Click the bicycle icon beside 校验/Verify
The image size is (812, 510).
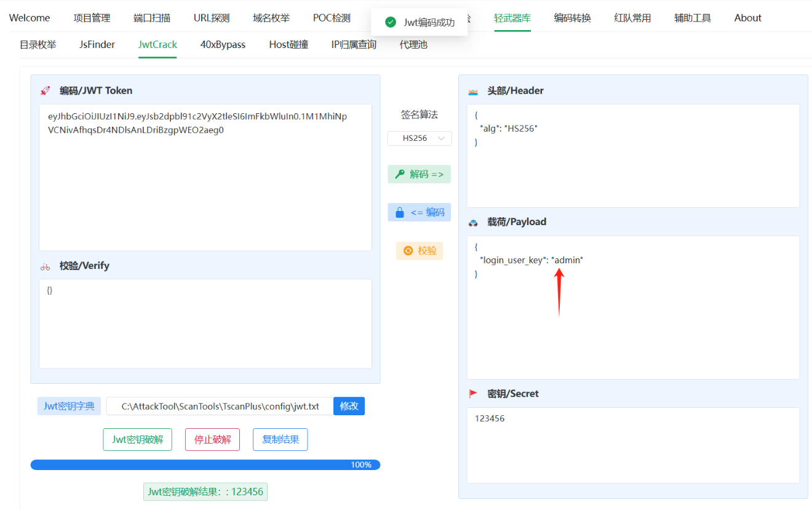click(45, 266)
